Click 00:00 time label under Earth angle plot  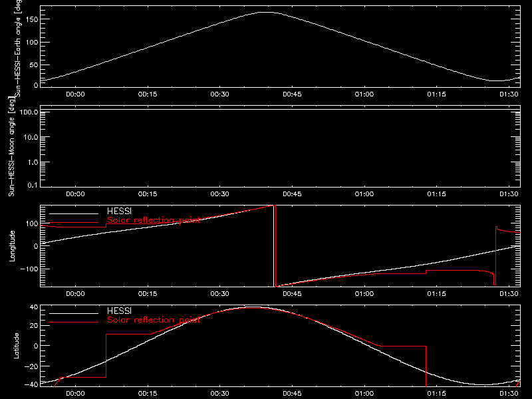[x=75, y=94]
